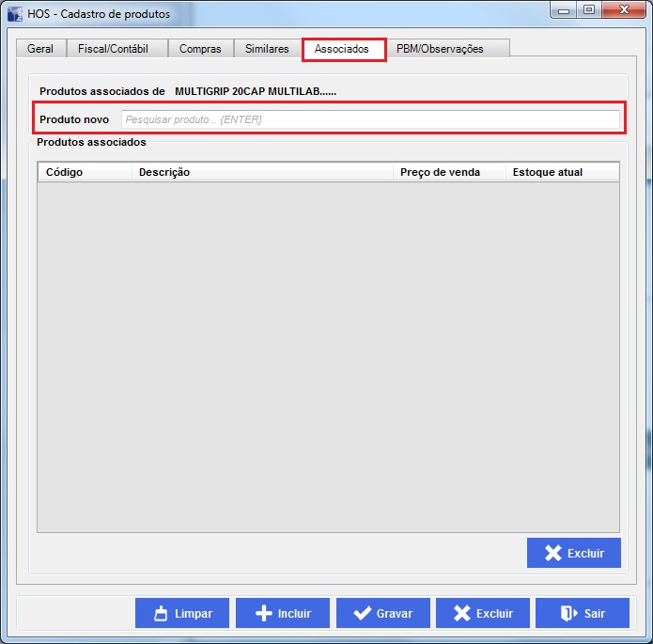The image size is (653, 644).
Task: Maximize the Cadastro de produtos window
Action: (x=589, y=10)
